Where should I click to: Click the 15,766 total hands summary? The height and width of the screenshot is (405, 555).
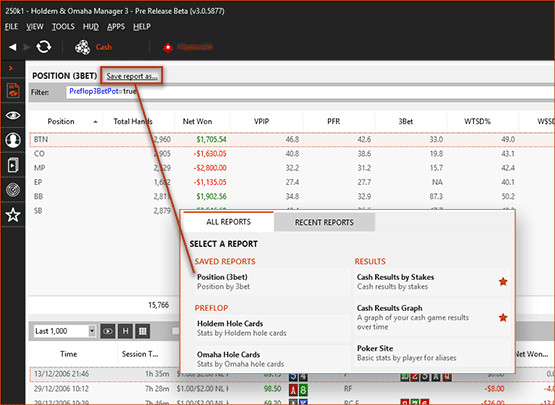coord(159,305)
